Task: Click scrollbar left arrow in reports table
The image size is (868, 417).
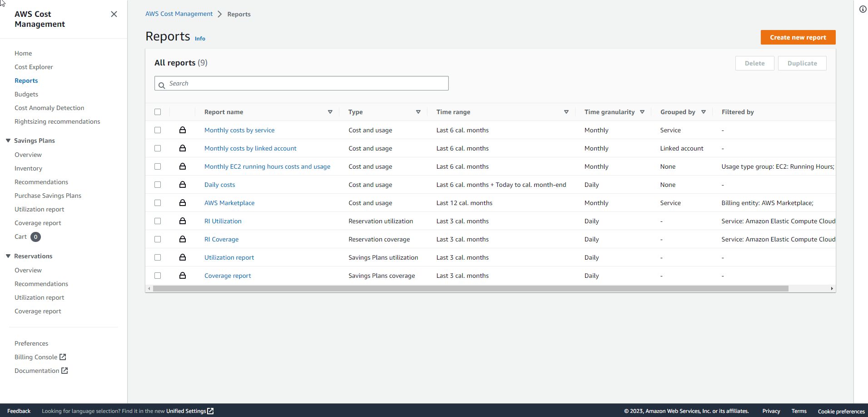Action: click(x=149, y=289)
